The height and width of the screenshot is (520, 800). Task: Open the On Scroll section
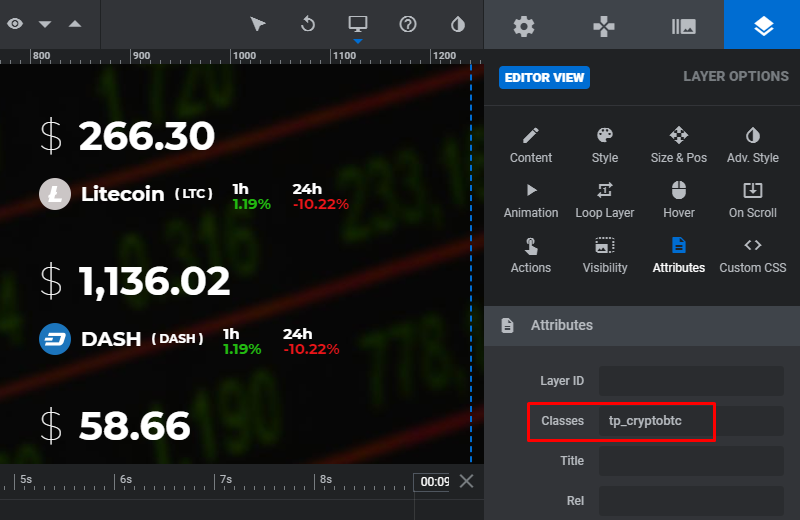(x=753, y=201)
